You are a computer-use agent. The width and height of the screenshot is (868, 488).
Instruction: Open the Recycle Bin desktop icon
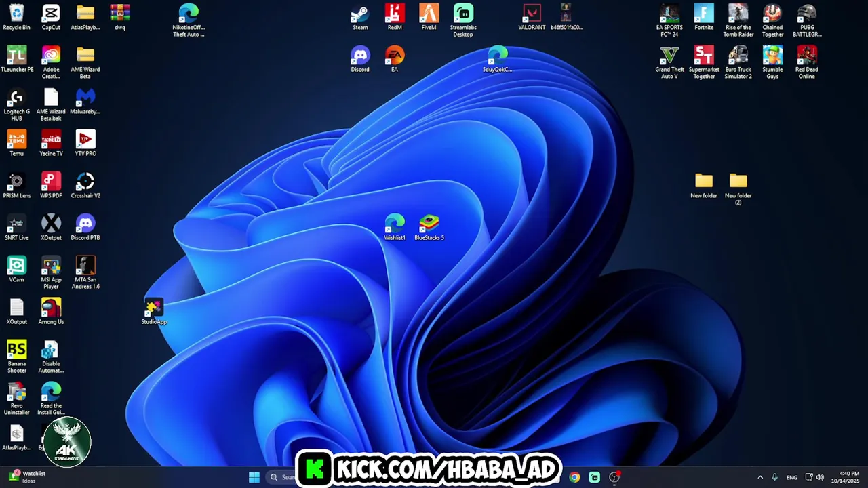tap(16, 18)
